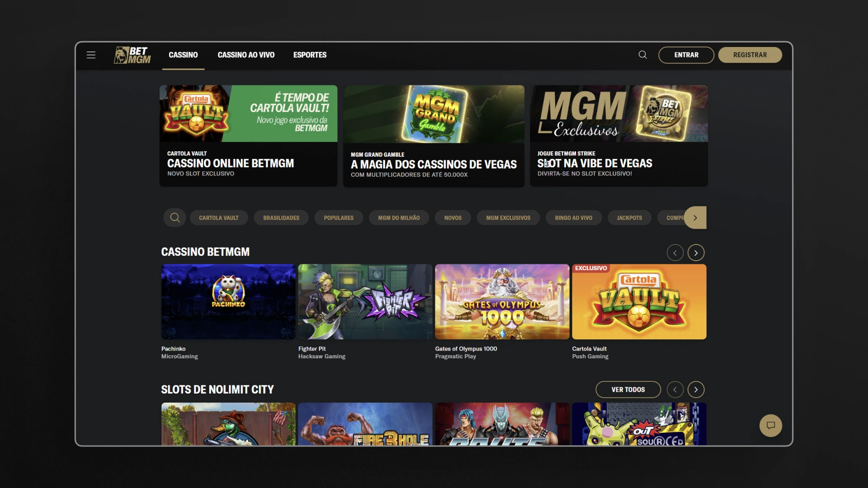This screenshot has width=868, height=488.
Task: Go to previous Cassino BetMGM games
Action: [675, 253]
